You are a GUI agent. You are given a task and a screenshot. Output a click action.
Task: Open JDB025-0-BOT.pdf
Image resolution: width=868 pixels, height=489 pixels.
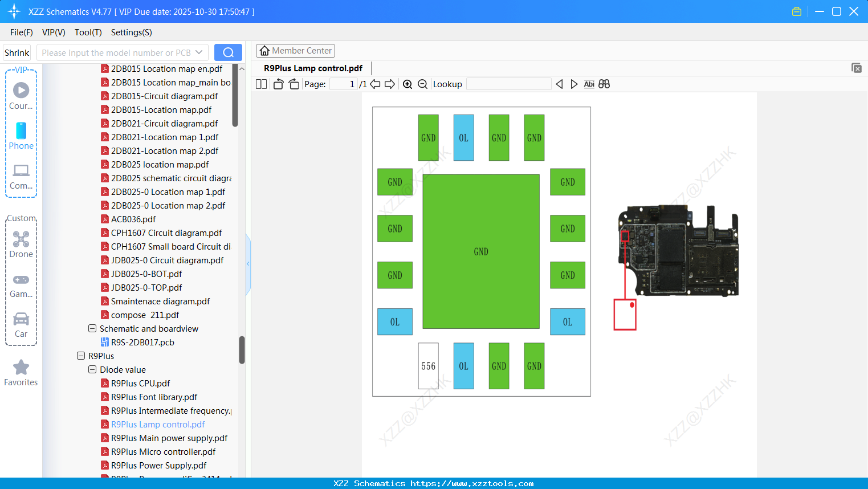pos(146,274)
